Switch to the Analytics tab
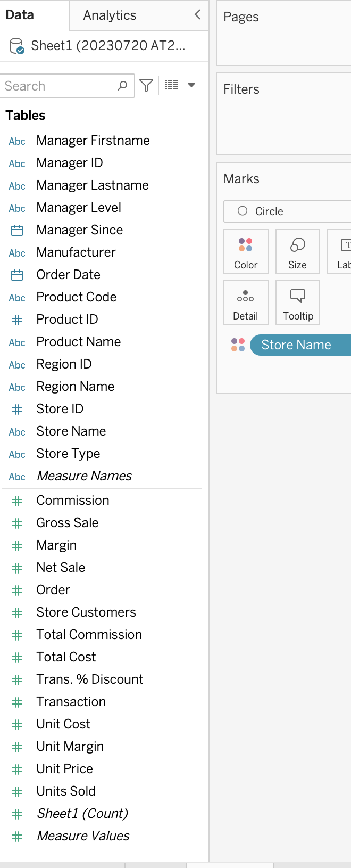The image size is (351, 868). click(110, 15)
